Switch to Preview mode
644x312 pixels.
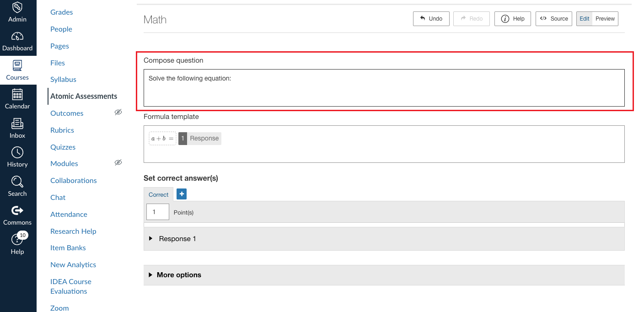(x=605, y=18)
